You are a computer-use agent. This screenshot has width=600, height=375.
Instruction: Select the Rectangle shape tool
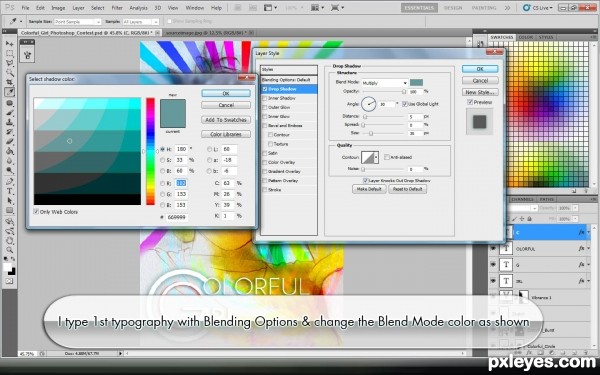coord(9,210)
